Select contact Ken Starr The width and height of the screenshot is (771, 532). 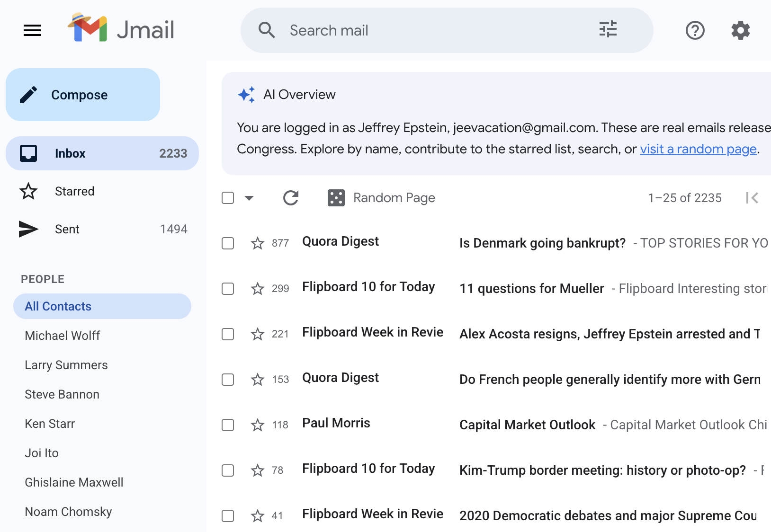pyautogui.click(x=50, y=424)
